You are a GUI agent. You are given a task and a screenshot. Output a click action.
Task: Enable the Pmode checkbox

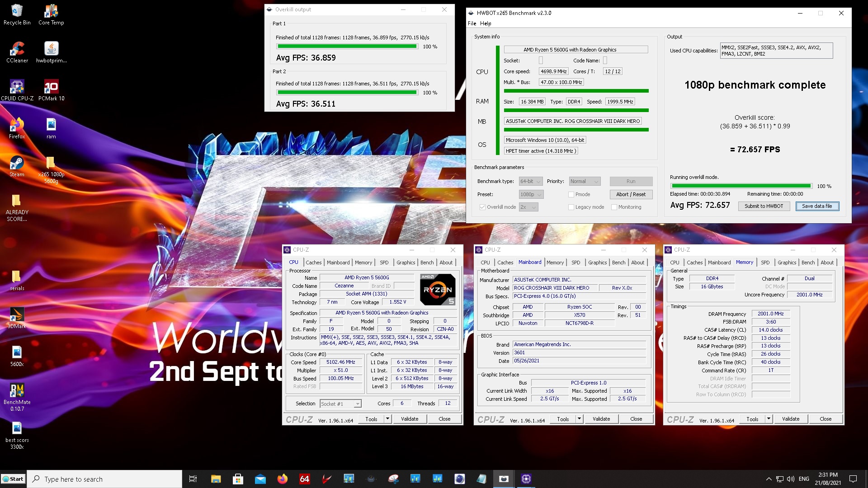(571, 194)
